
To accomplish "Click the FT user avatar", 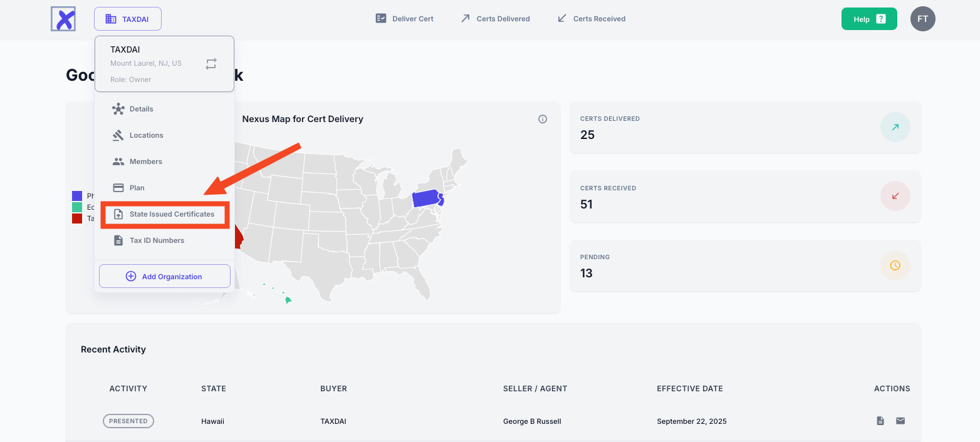I will [x=922, y=19].
